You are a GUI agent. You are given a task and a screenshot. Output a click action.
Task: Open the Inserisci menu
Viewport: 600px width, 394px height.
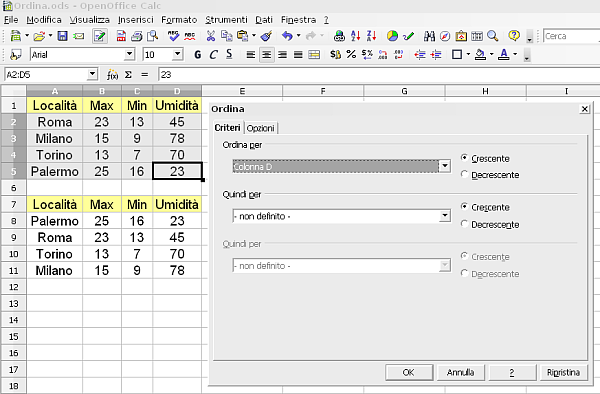tap(135, 20)
